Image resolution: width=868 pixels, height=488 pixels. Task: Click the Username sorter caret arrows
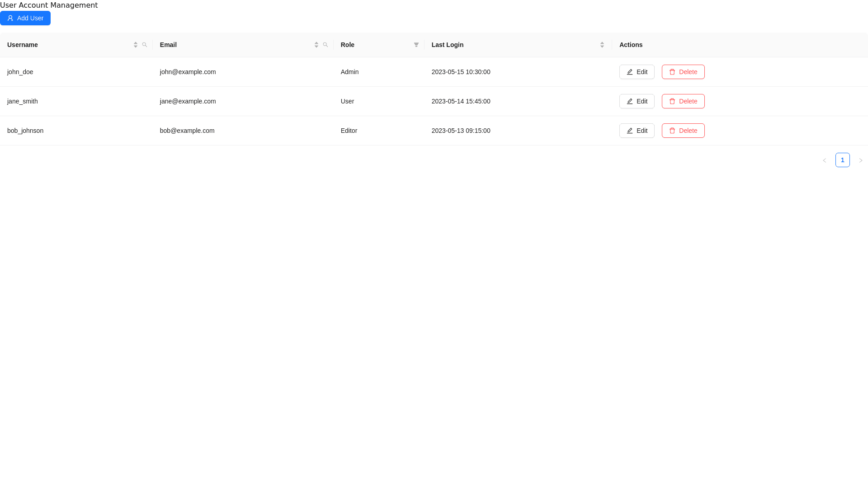[135, 45]
